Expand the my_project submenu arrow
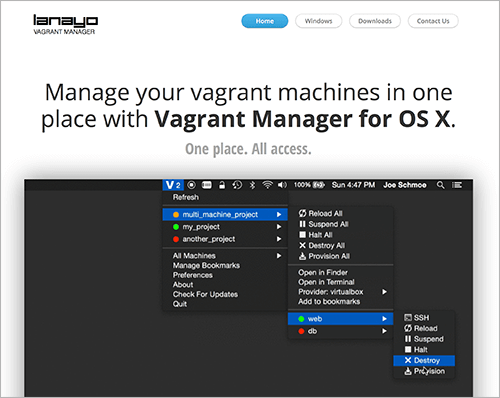 click(279, 227)
